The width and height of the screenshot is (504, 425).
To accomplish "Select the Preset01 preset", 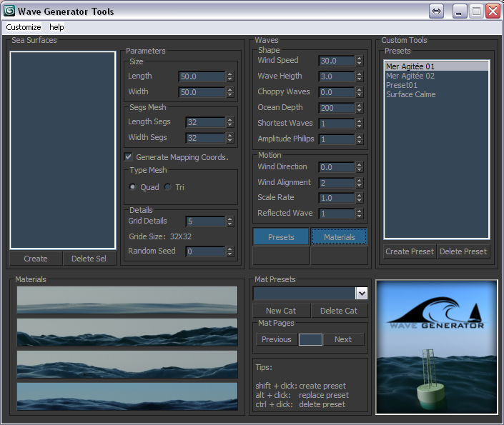I will [437, 85].
